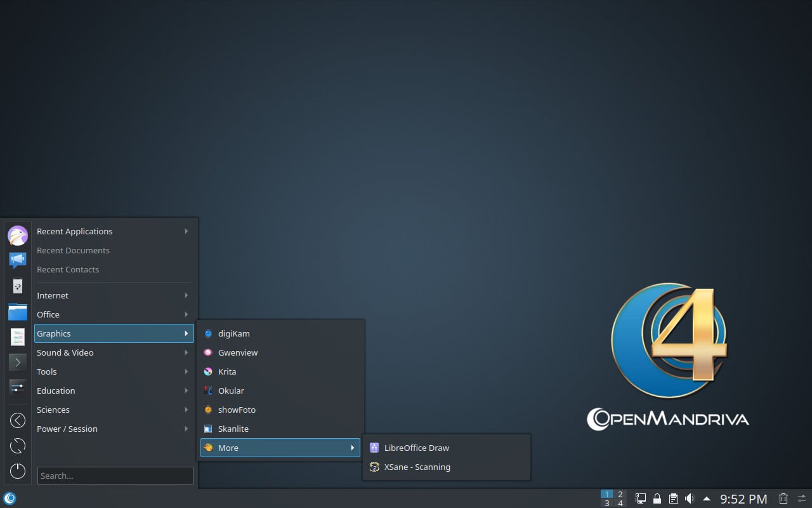
Task: Expand the Recent Applications submenu
Action: [74, 231]
